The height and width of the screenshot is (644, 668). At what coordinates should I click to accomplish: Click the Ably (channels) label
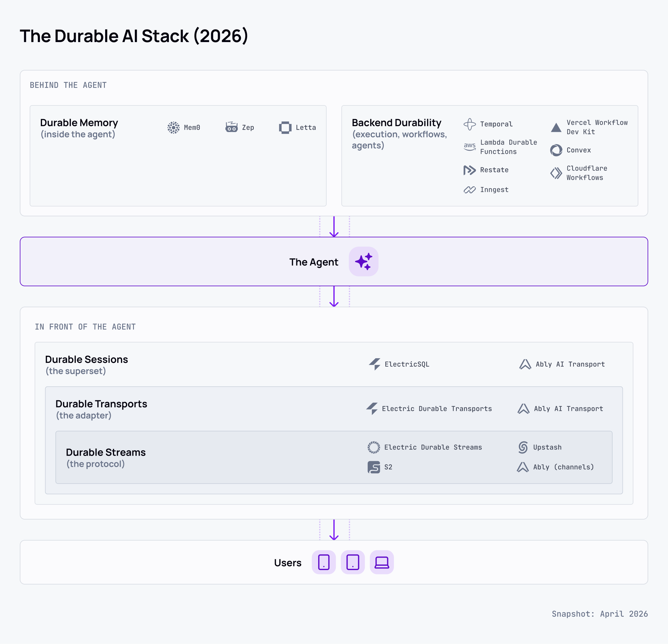[563, 467]
